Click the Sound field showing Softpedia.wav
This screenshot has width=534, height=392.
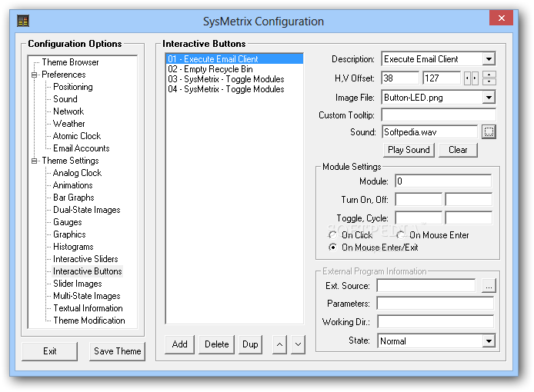click(430, 132)
